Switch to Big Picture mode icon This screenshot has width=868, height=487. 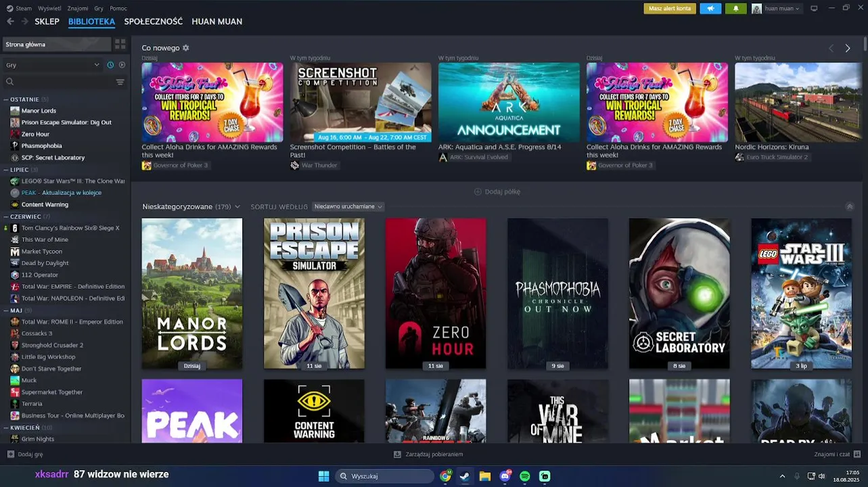point(814,8)
